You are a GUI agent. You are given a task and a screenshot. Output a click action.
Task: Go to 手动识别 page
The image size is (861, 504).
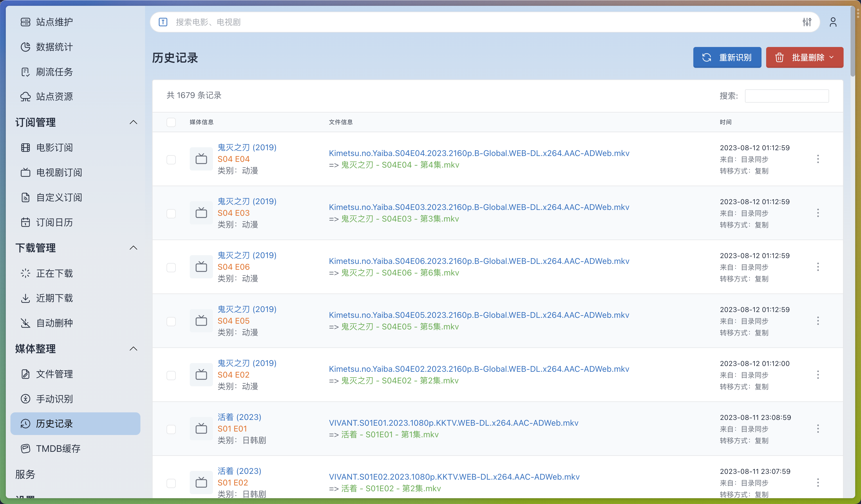(75, 399)
